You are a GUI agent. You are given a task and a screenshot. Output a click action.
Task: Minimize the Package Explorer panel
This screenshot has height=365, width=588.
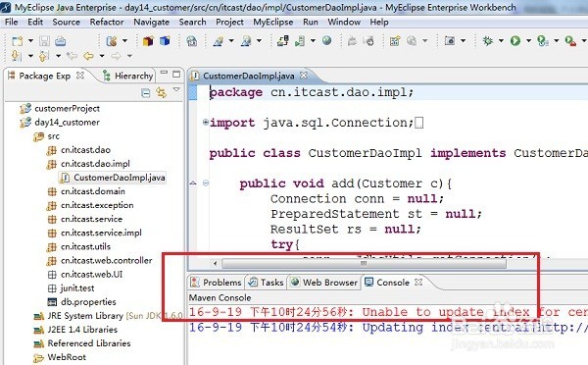pos(164,72)
